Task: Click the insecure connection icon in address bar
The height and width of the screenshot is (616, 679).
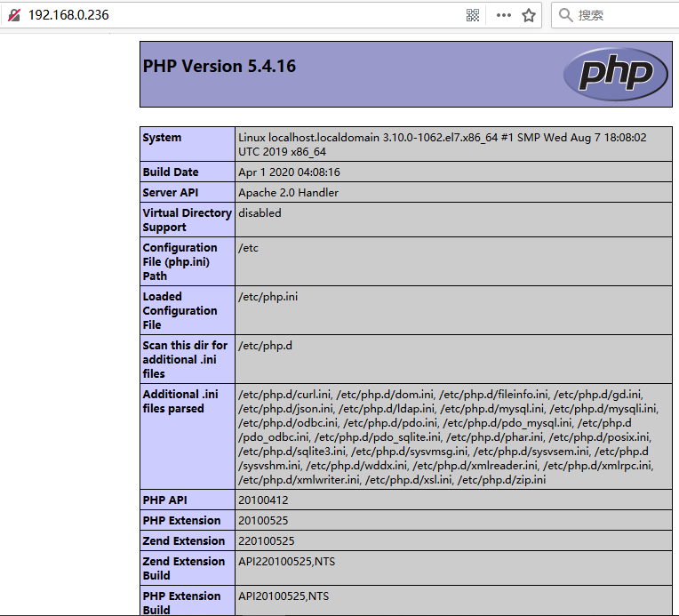Action: 14,16
